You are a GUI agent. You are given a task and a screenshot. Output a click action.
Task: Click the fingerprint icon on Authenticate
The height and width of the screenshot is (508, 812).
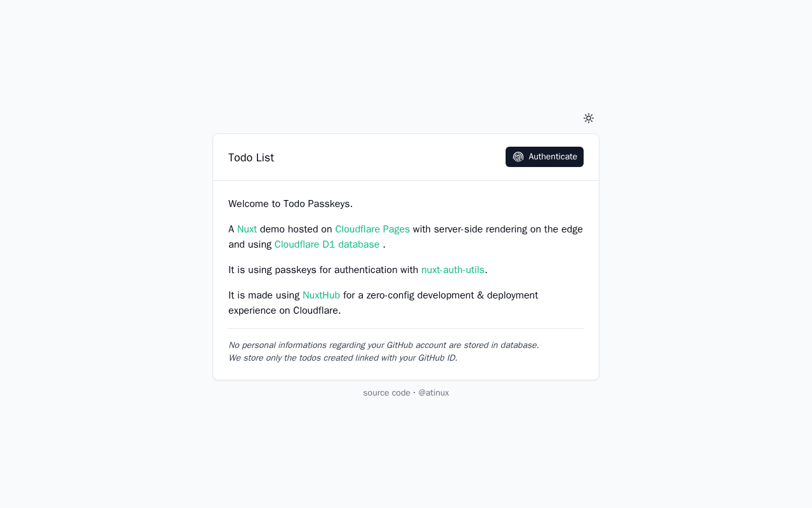pos(518,157)
